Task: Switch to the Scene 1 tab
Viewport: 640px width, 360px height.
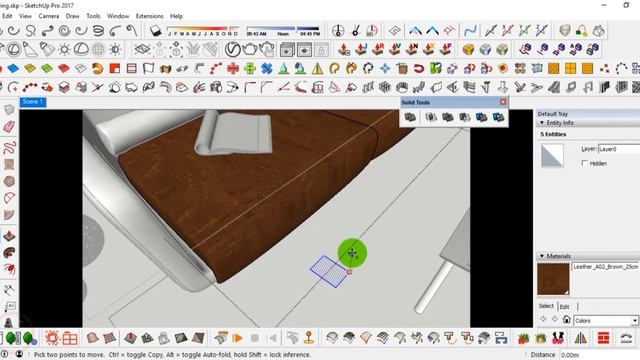Action: pyautogui.click(x=33, y=102)
